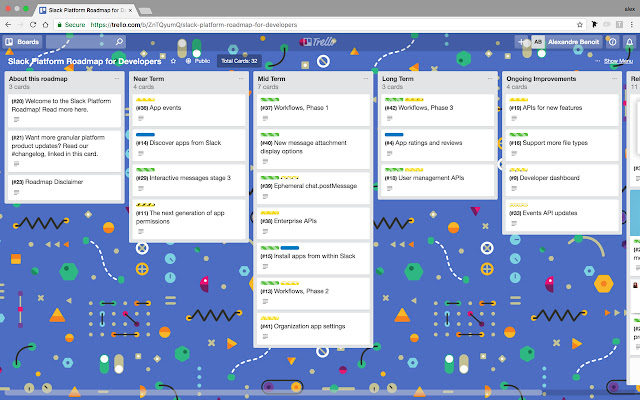The width and height of the screenshot is (640, 400).
Task: Click description icon on Roadmap Disclaimer card
Action: click(x=16, y=192)
